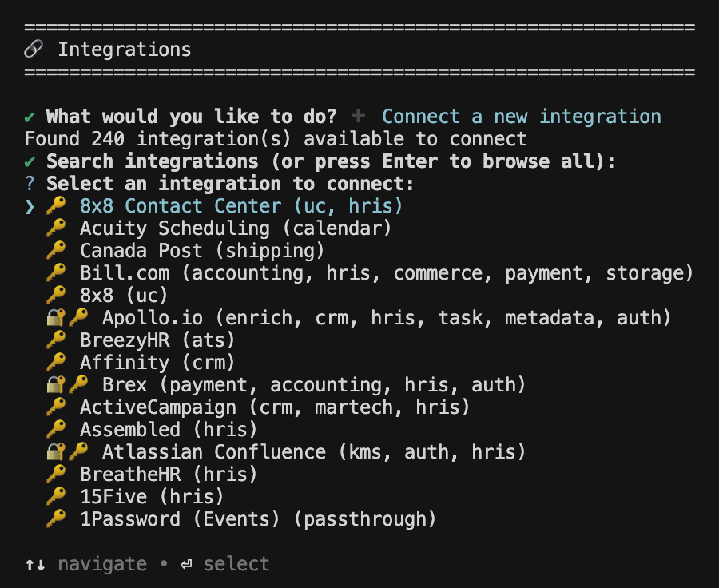Viewport: 719px width, 588px height.
Task: Click key icon next to 8x8 Contact Center
Action: (x=56, y=205)
